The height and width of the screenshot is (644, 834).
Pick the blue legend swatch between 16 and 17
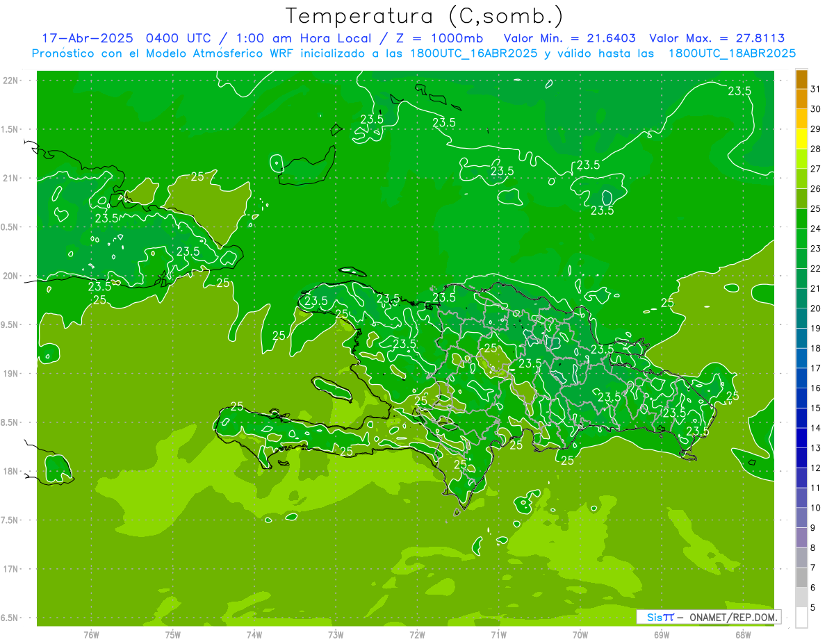pos(801,378)
